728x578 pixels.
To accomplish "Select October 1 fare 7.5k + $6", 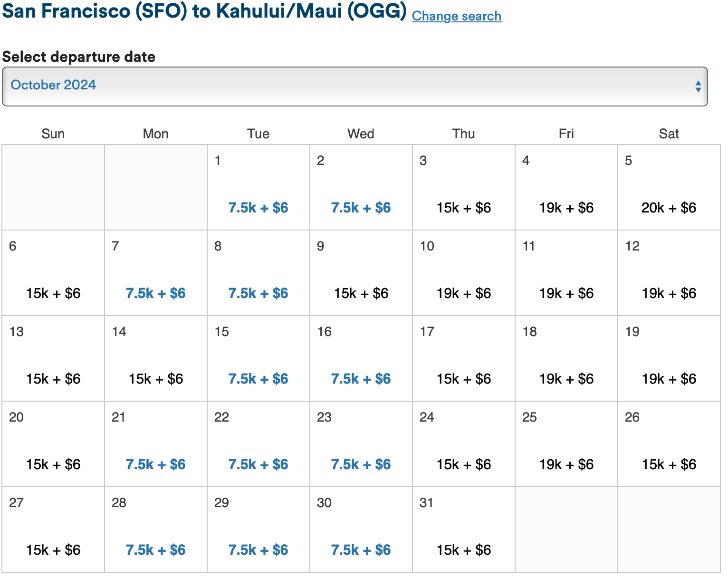I will pos(258,208).
